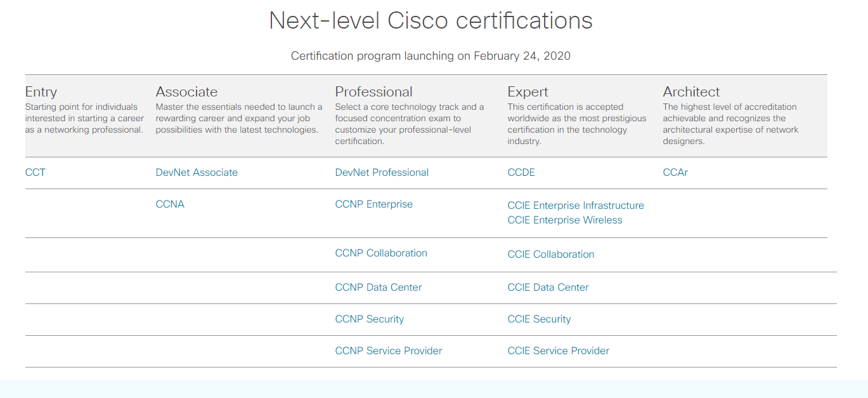Open the CCNP Service Provider link
The width and height of the screenshot is (868, 398).
(389, 351)
